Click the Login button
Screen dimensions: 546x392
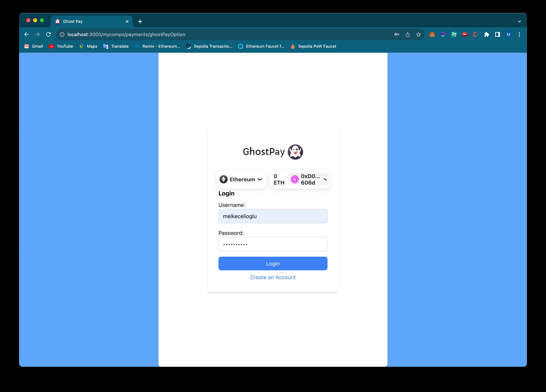click(273, 263)
